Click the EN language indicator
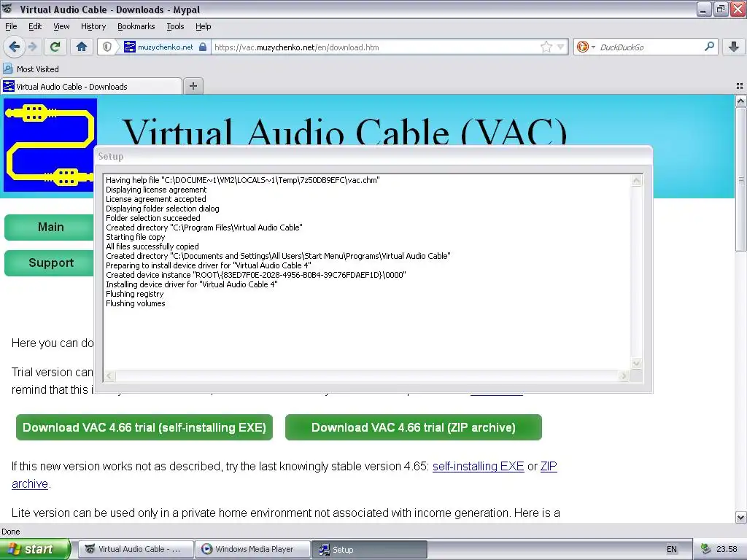Screen dimensions: 747x560 tap(671, 549)
